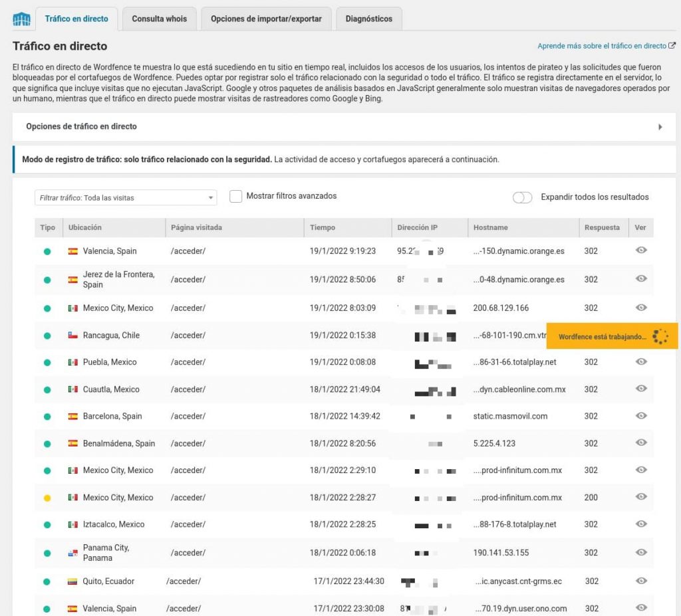This screenshot has width=681, height=616.
Task: Click the Tipo column header
Action: point(48,227)
